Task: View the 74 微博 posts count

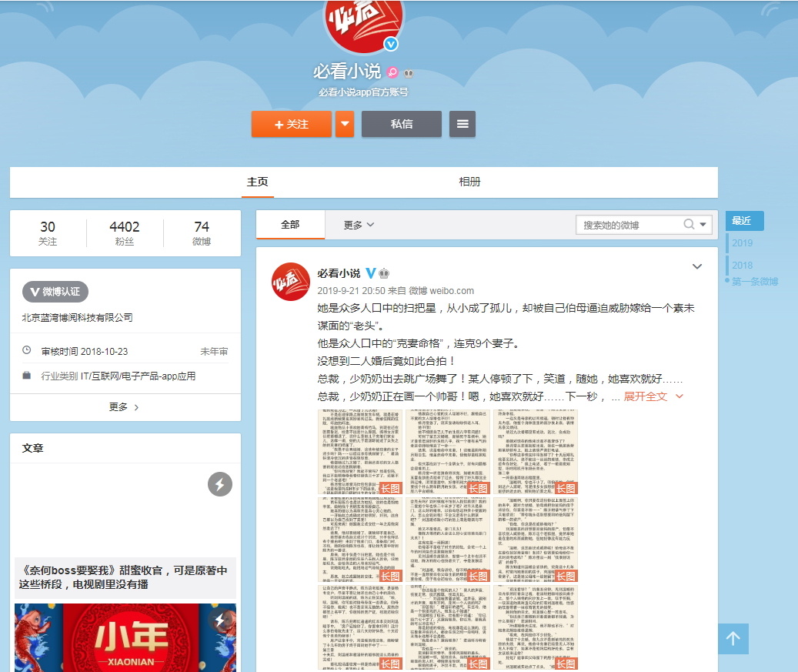Action: [202, 232]
